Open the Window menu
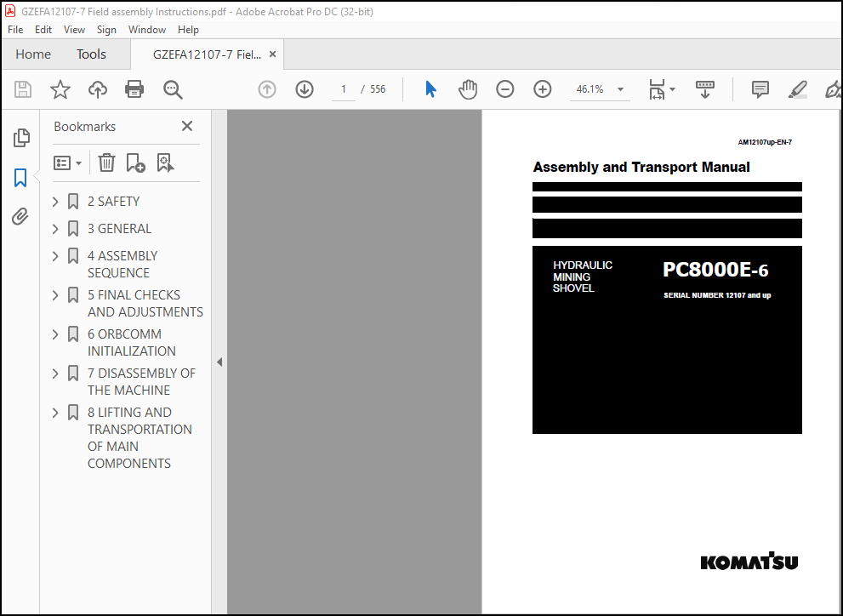Screen dimensions: 843x616 pos(147,30)
